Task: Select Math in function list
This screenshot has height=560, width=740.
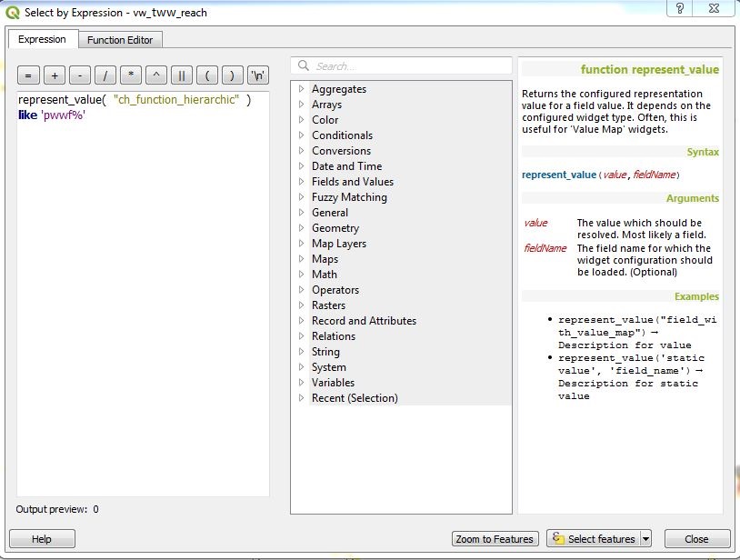Action: click(x=325, y=275)
